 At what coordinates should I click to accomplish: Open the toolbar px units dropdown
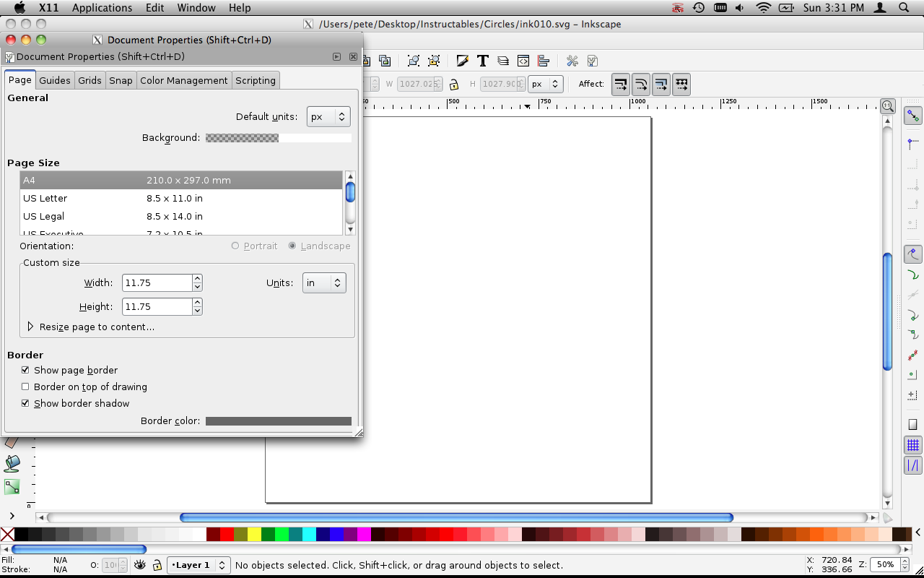pyautogui.click(x=545, y=84)
